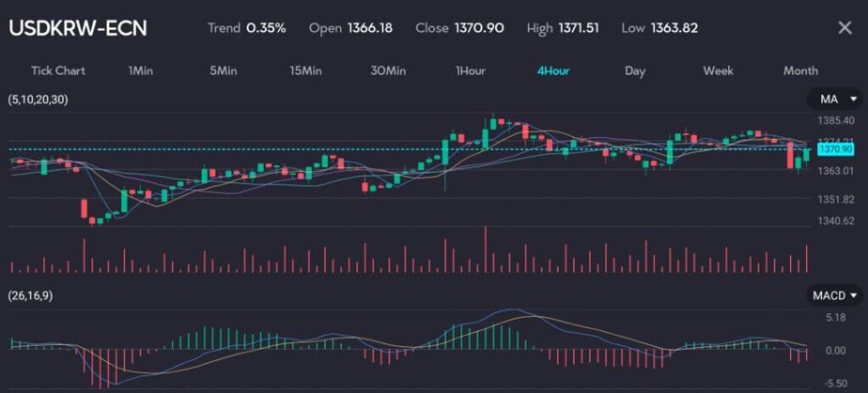The width and height of the screenshot is (868, 393).
Task: Select the 1Min timeframe
Action: [x=141, y=70]
